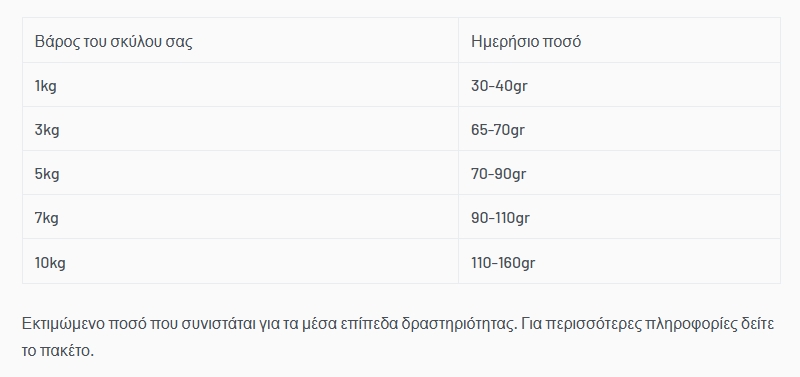Select the 110-160gr amount cell
The height and width of the screenshot is (377, 800).
619,262
